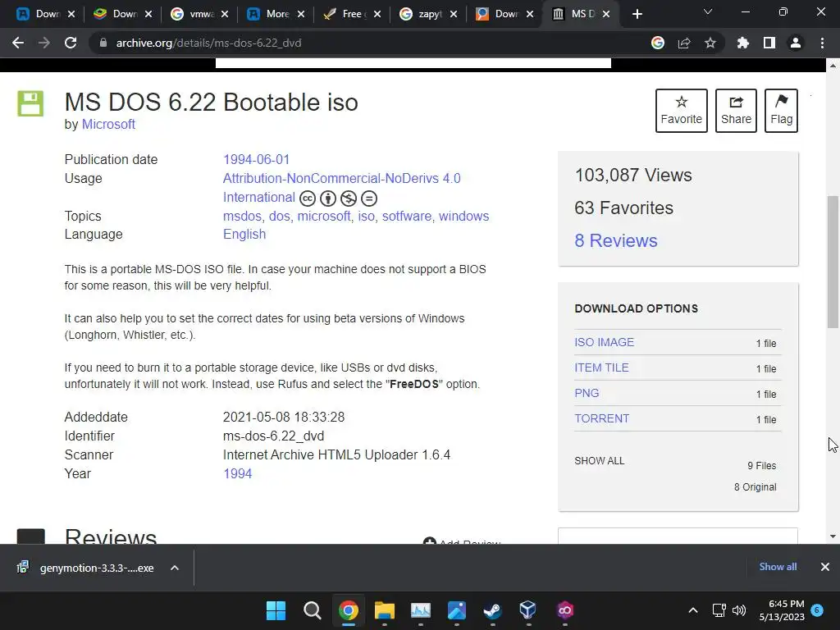Click the 1994 year link
Viewport: 840px width, 630px height.
[237, 474]
